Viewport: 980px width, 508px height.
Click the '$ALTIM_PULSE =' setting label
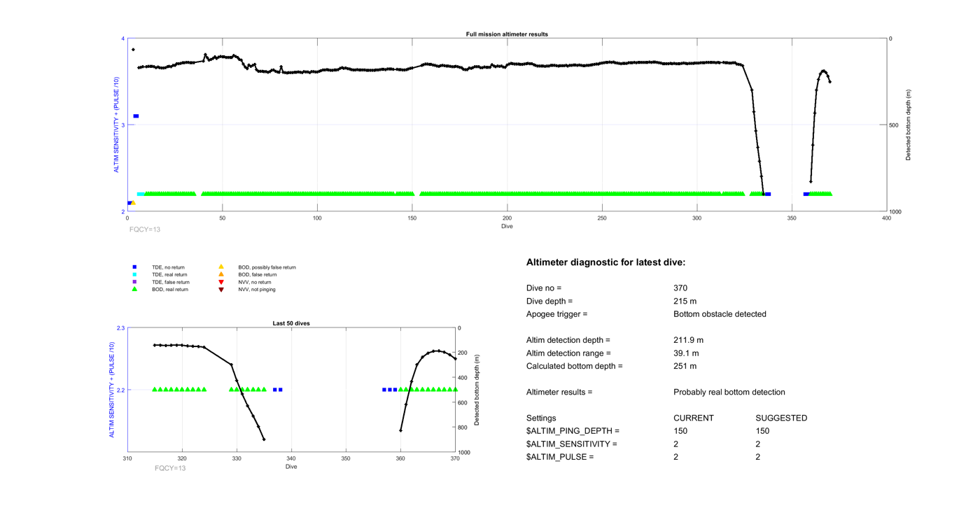[559, 457]
